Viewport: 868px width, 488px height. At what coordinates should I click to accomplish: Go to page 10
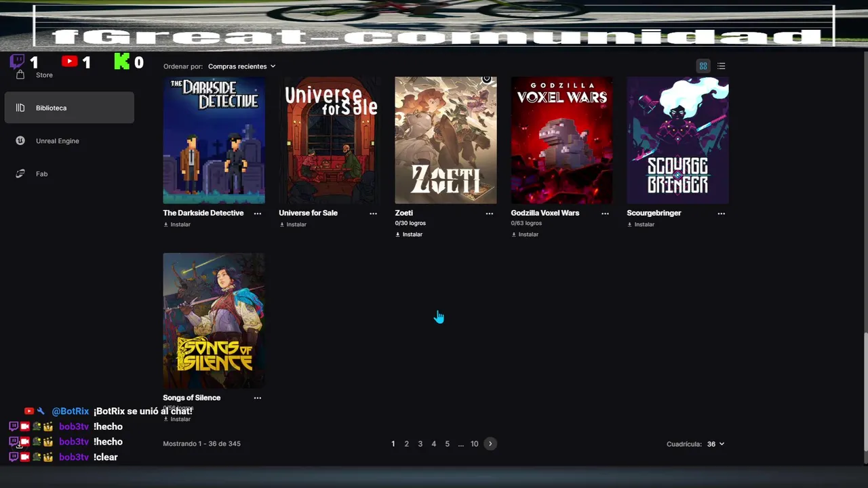click(475, 444)
